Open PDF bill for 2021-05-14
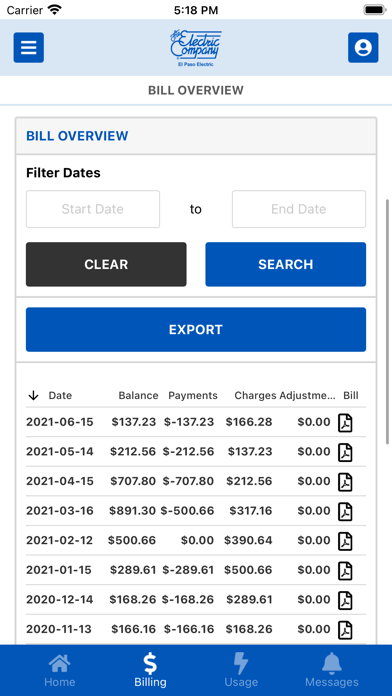392x696 pixels. (x=345, y=452)
